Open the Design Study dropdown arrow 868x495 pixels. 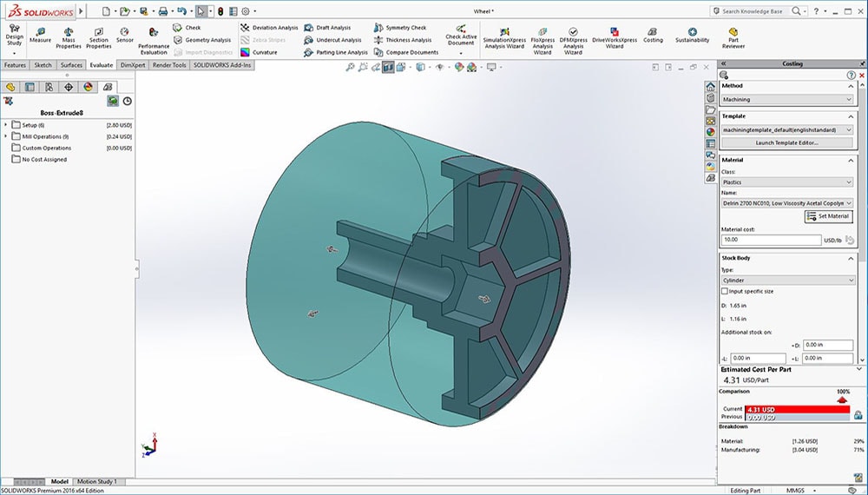[x=14, y=54]
